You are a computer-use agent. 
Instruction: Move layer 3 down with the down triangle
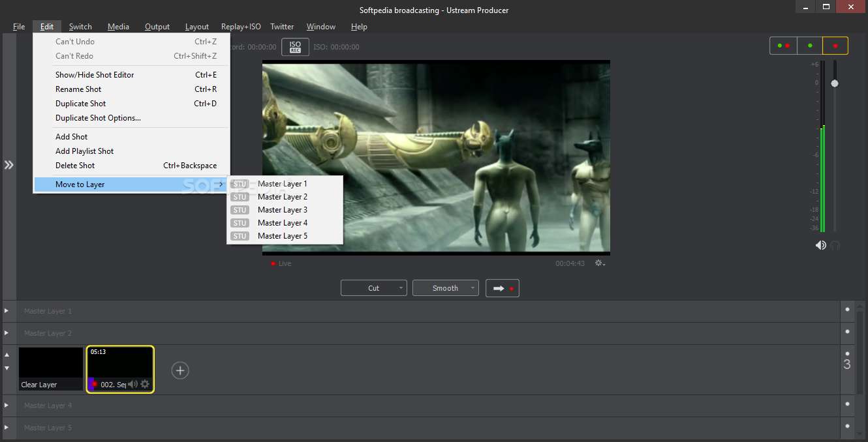click(x=7, y=368)
